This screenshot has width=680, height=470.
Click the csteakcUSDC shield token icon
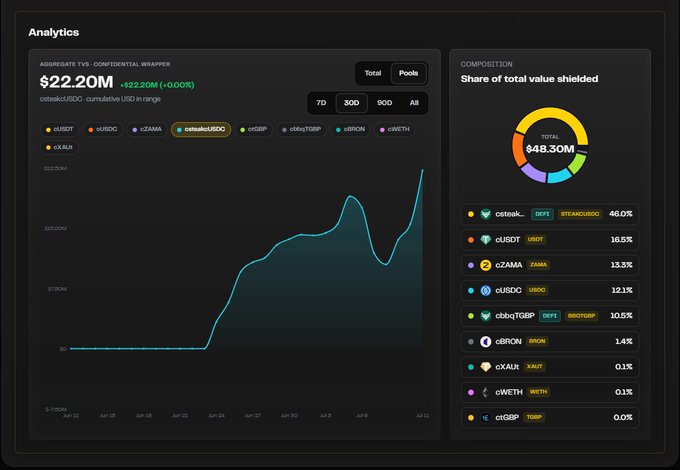click(x=486, y=214)
